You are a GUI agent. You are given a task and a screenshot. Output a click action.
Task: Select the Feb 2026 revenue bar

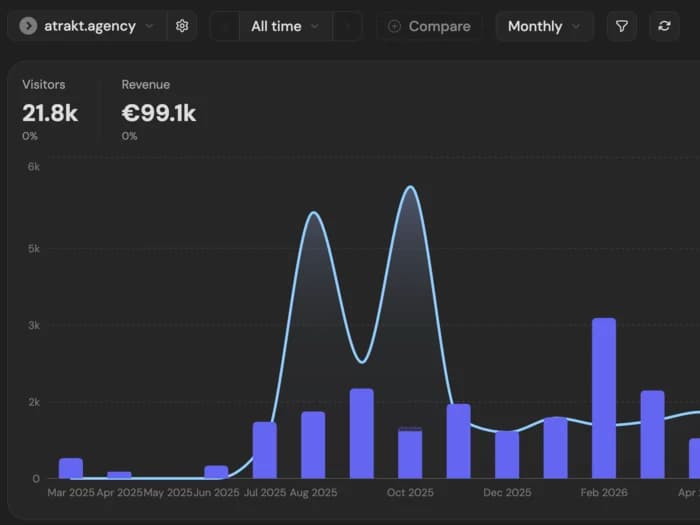click(604, 398)
